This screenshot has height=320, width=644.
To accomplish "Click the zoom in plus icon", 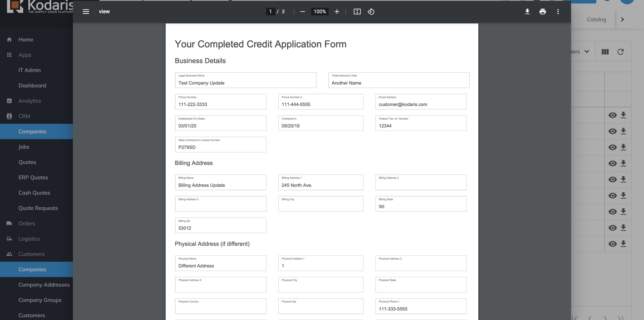I will click(337, 11).
